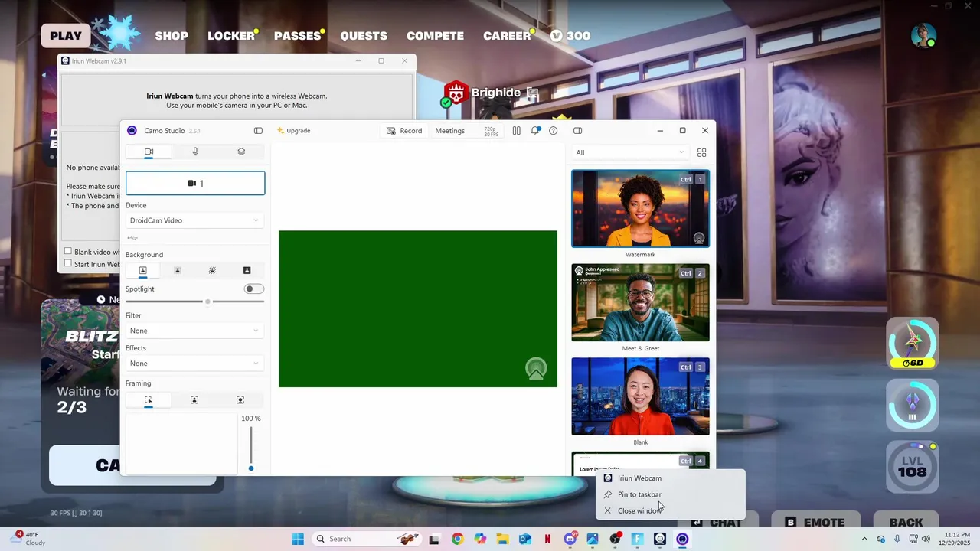Pause the video feed
This screenshot has height=551, width=980.
[x=516, y=131]
